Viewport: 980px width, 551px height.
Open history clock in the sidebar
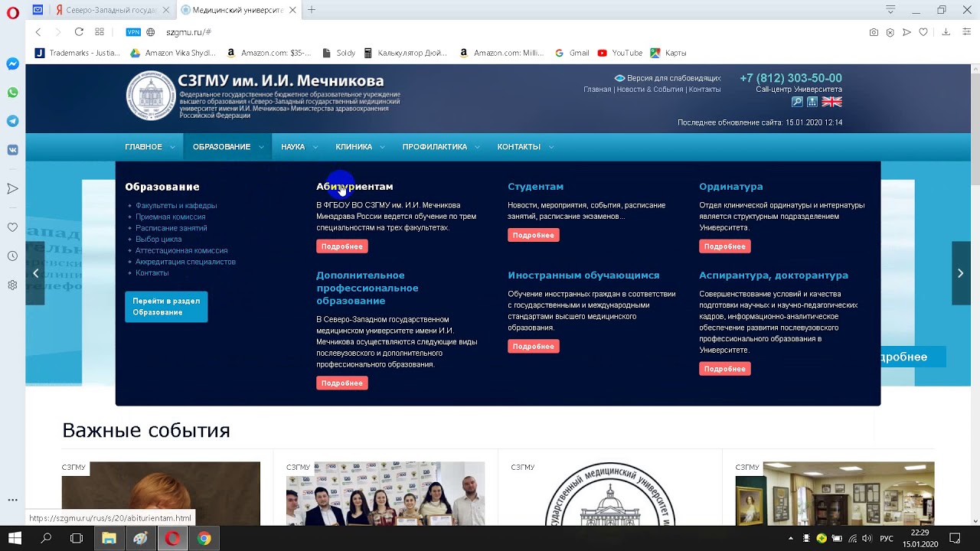(12, 256)
